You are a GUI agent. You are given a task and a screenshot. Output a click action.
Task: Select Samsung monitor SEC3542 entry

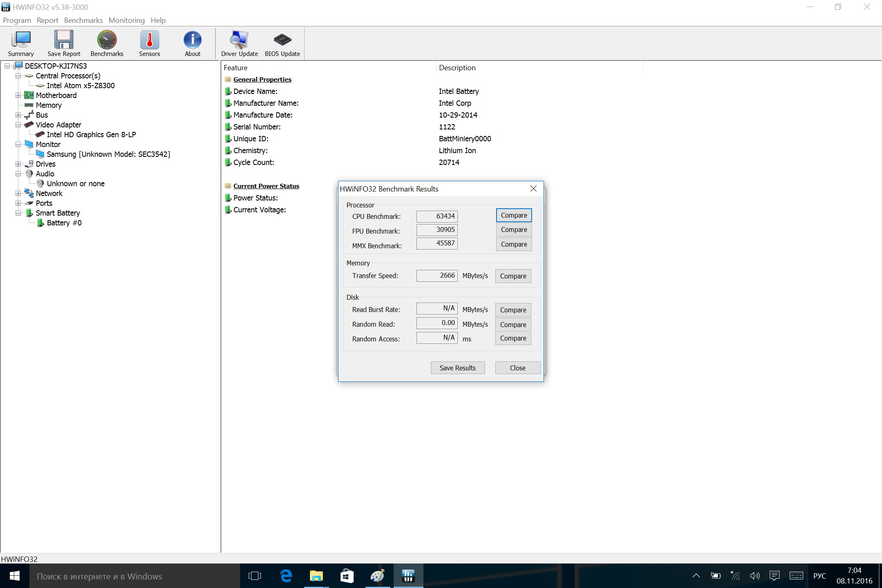[x=108, y=154]
